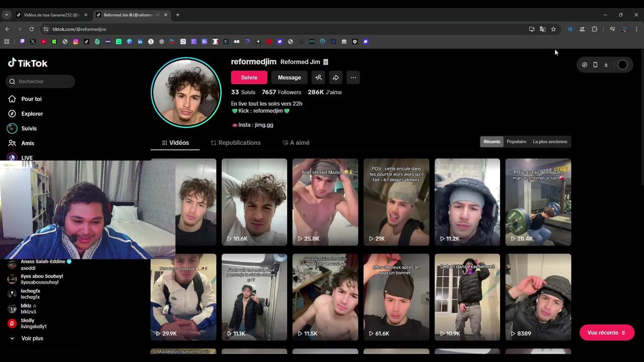Open the video with 8389 views
Image resolution: width=644 pixels, height=362 pixels.
coord(538,297)
